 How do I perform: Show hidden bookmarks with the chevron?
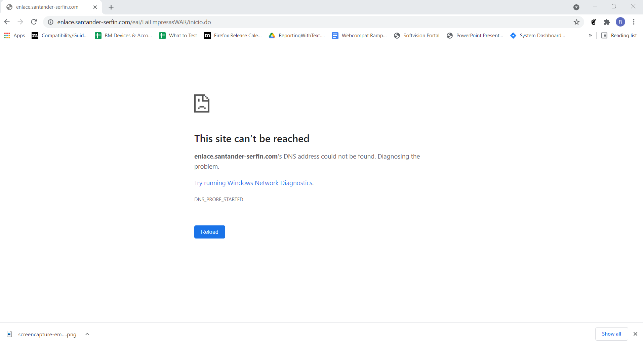pos(591,35)
